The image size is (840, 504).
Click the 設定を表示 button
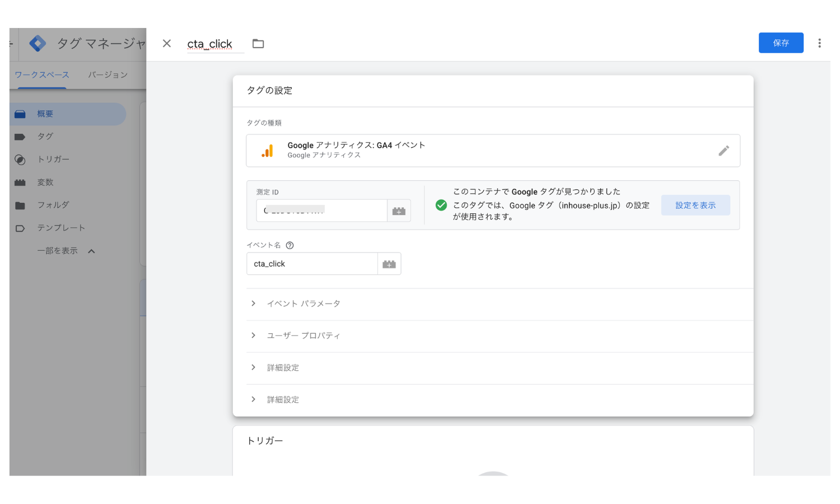coord(696,205)
